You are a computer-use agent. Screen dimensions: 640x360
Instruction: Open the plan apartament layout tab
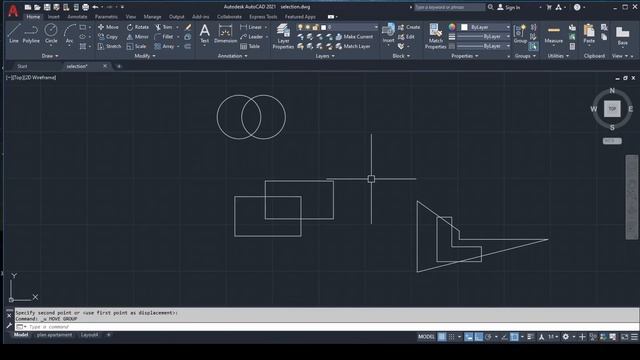coord(54,335)
